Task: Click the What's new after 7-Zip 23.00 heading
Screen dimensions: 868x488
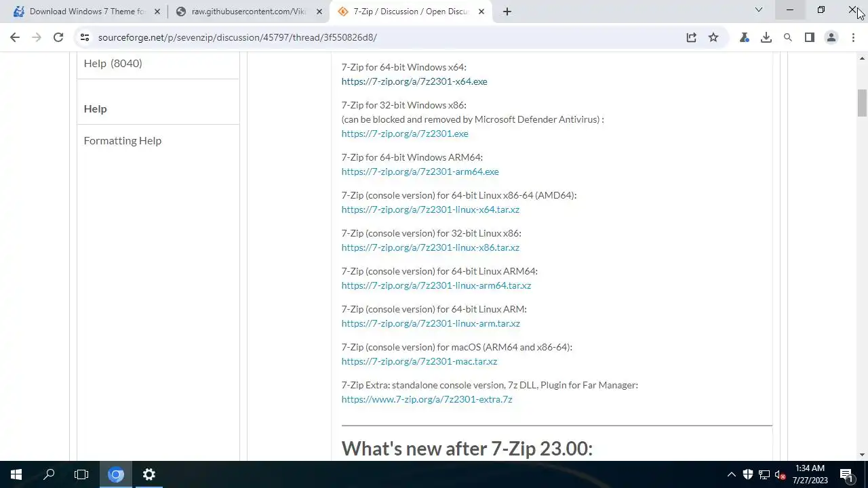Action: point(467,449)
